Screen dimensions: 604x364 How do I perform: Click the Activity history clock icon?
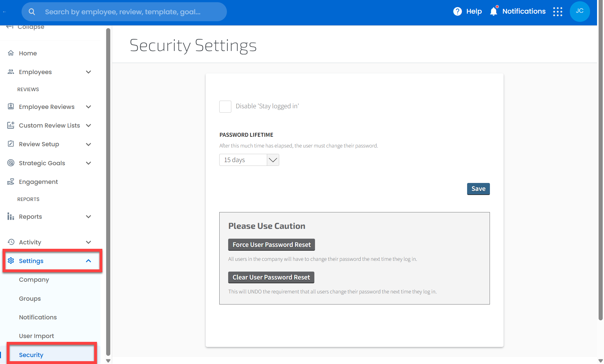click(x=11, y=242)
